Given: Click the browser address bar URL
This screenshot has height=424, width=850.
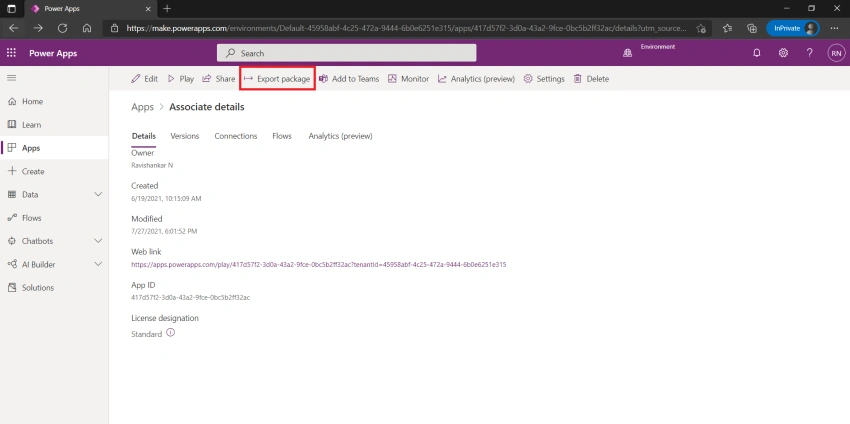Looking at the screenshot, I should click(x=407, y=28).
